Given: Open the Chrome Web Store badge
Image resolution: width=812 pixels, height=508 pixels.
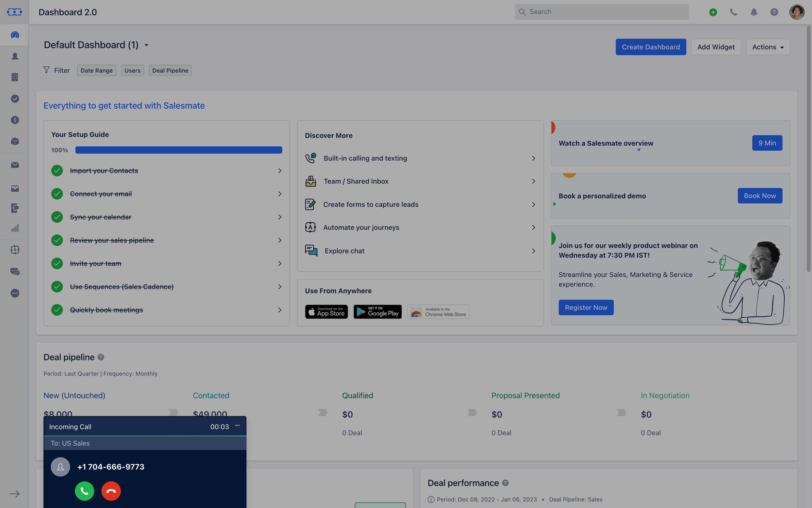Looking at the screenshot, I should click(438, 312).
